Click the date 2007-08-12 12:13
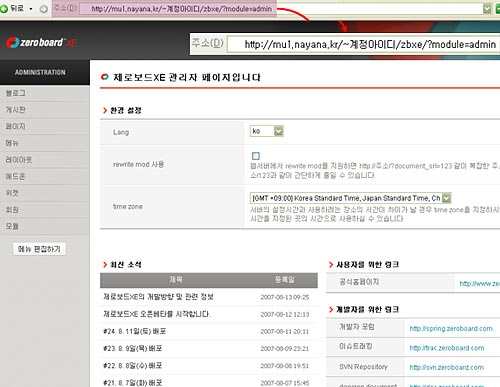This screenshot has height=387, width=500. pyautogui.click(x=285, y=314)
